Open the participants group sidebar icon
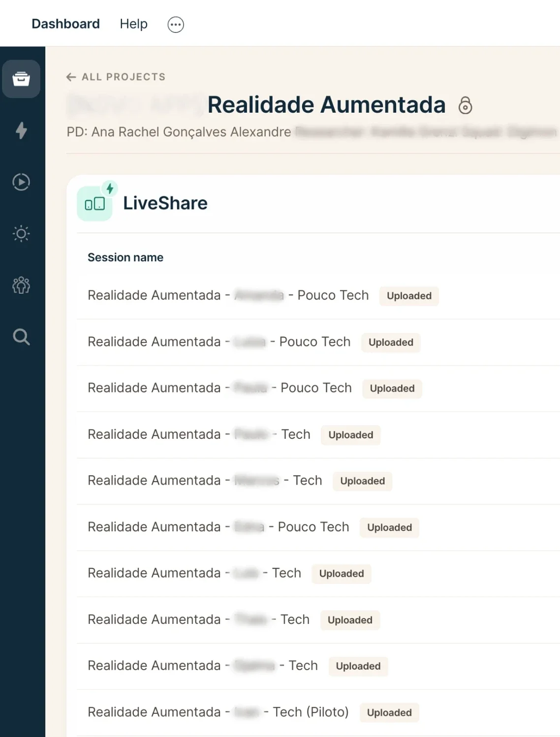Image resolution: width=560 pixels, height=737 pixels. [21, 285]
